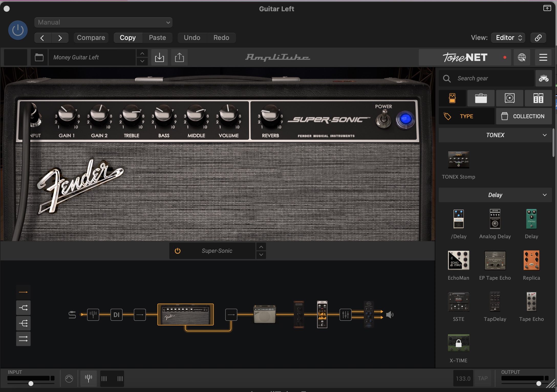Screen dimensions: 557x392
Task: Choose the two-branch split routing
Action: click(23, 308)
